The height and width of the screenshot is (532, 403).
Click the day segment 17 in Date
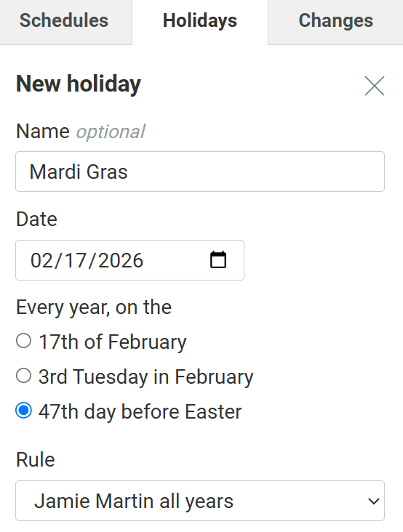coord(75,260)
